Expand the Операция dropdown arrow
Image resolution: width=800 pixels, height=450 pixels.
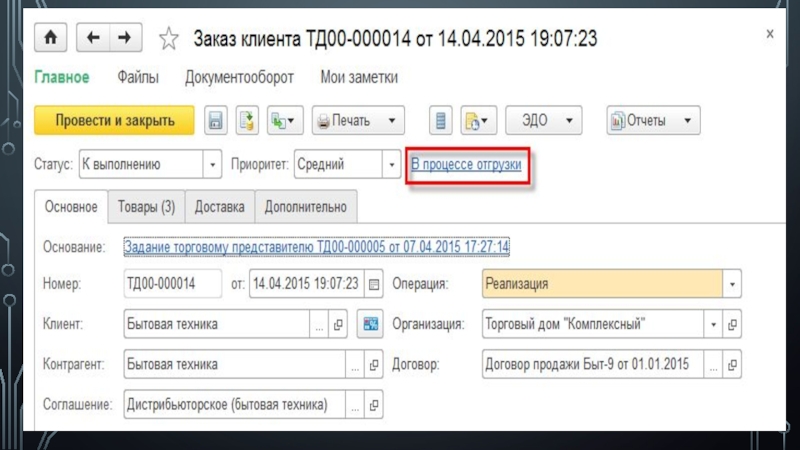coord(732,284)
